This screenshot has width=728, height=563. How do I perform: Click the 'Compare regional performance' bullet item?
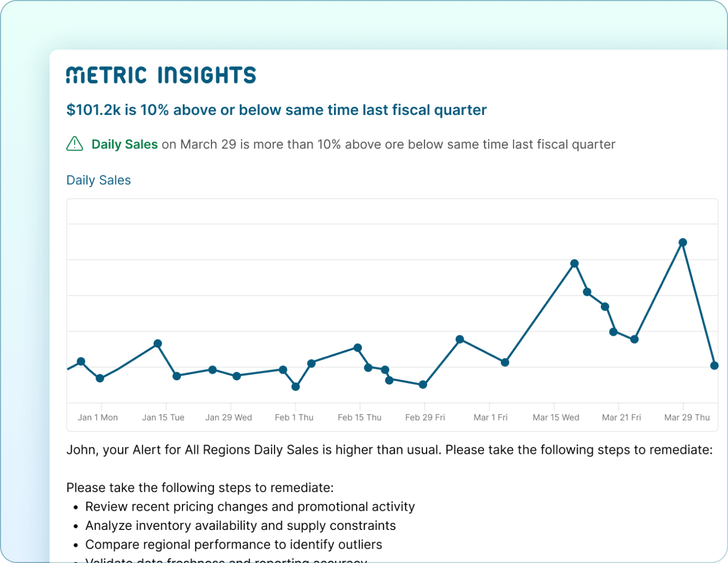coord(233,544)
